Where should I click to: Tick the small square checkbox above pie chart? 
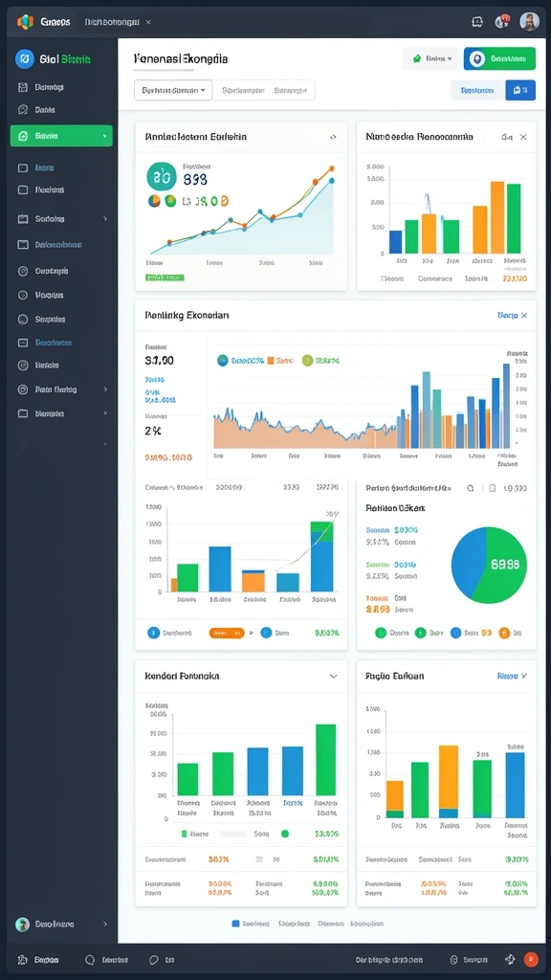[x=493, y=488]
